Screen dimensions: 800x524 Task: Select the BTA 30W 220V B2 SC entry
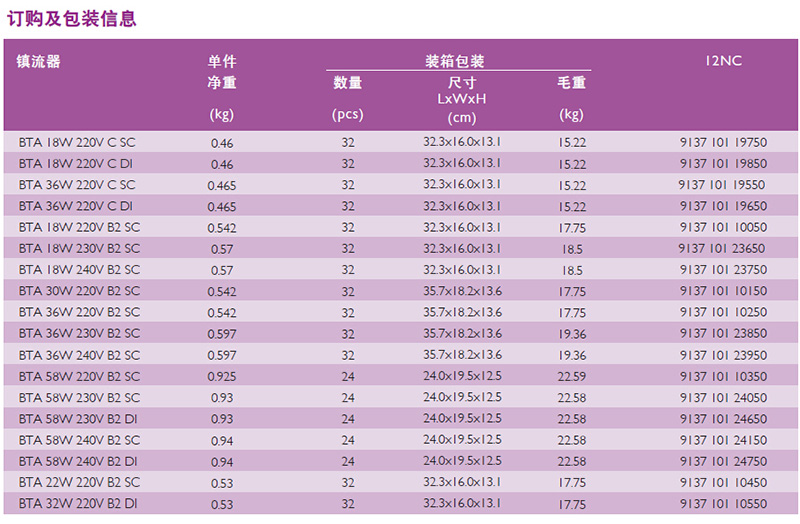pyautogui.click(x=79, y=291)
